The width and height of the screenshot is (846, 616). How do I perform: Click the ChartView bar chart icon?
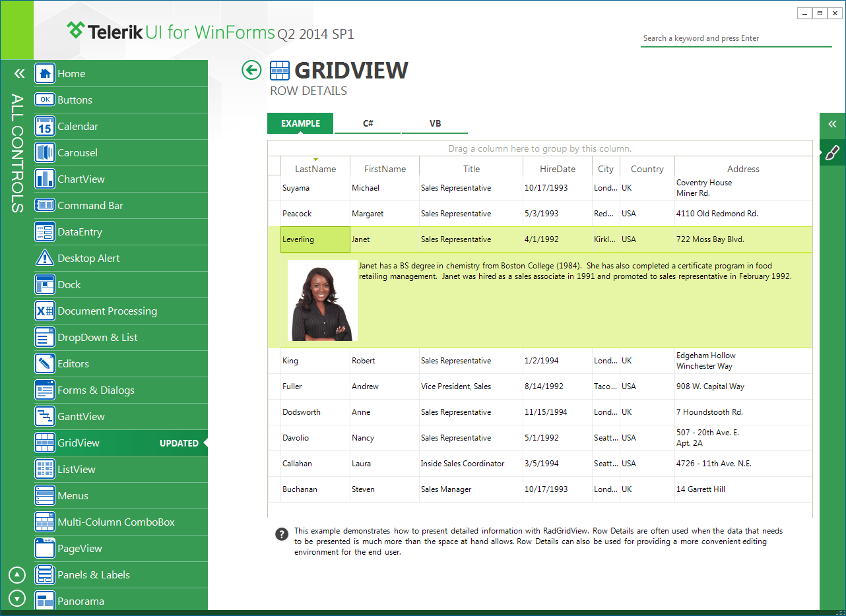pyautogui.click(x=45, y=179)
